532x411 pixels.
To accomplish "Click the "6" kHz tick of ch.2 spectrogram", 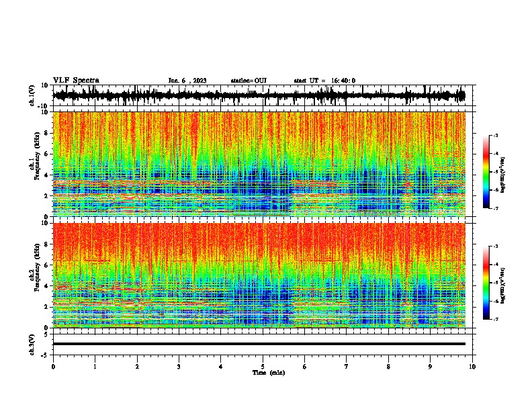I will 46,265.
